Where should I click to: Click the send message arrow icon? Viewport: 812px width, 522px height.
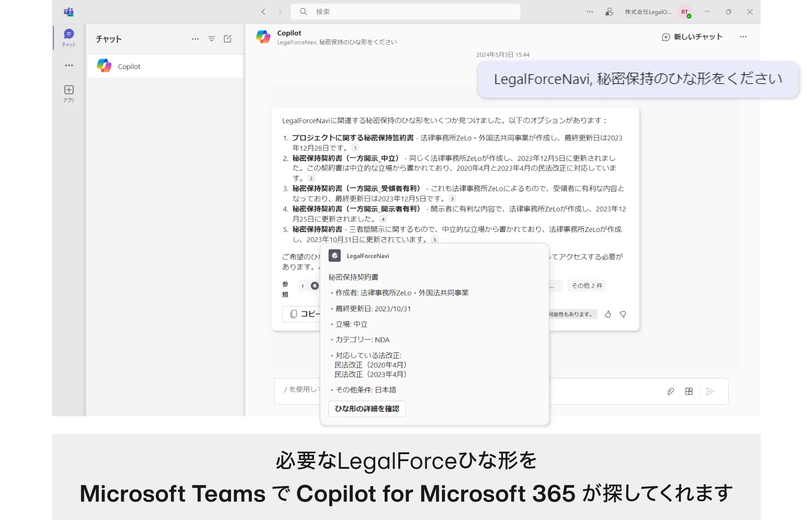(710, 391)
